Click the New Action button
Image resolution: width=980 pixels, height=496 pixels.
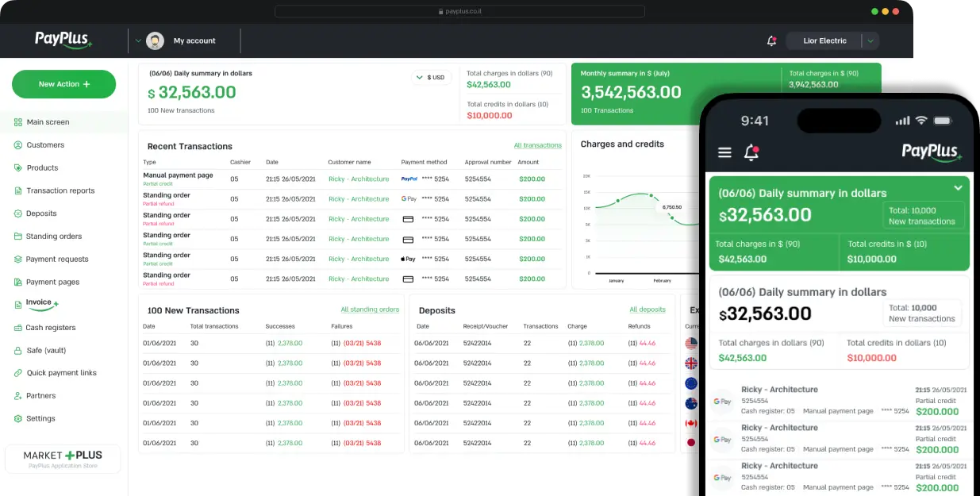point(63,84)
